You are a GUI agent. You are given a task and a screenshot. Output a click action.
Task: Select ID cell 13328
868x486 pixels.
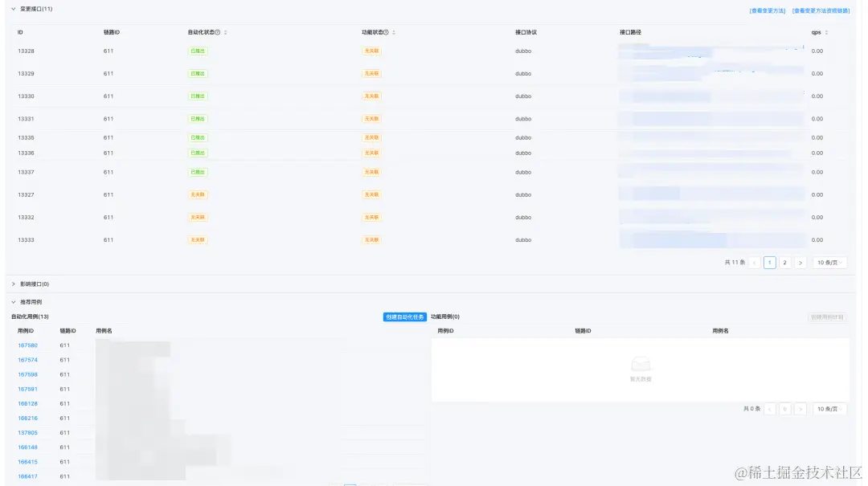[x=26, y=51]
